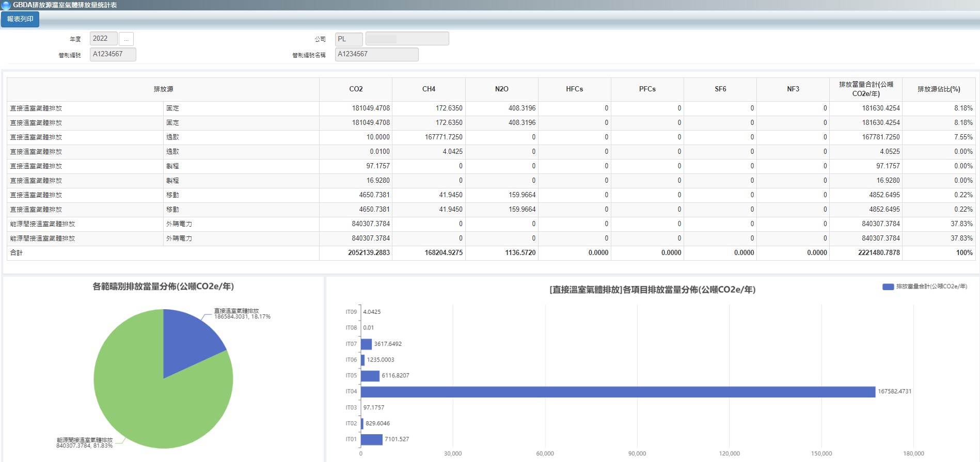Select the total cell 167781.7250
Viewport: 980px width, 462px height.
point(866,137)
